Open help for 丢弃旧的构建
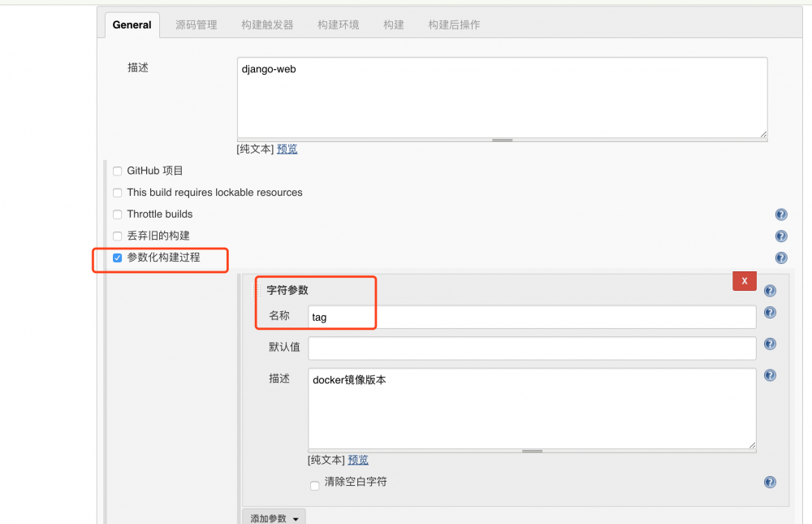 pyautogui.click(x=781, y=236)
